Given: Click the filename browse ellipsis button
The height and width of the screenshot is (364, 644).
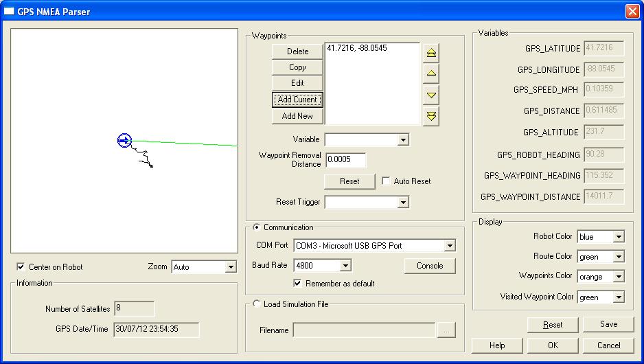Looking at the screenshot, I should point(446,331).
